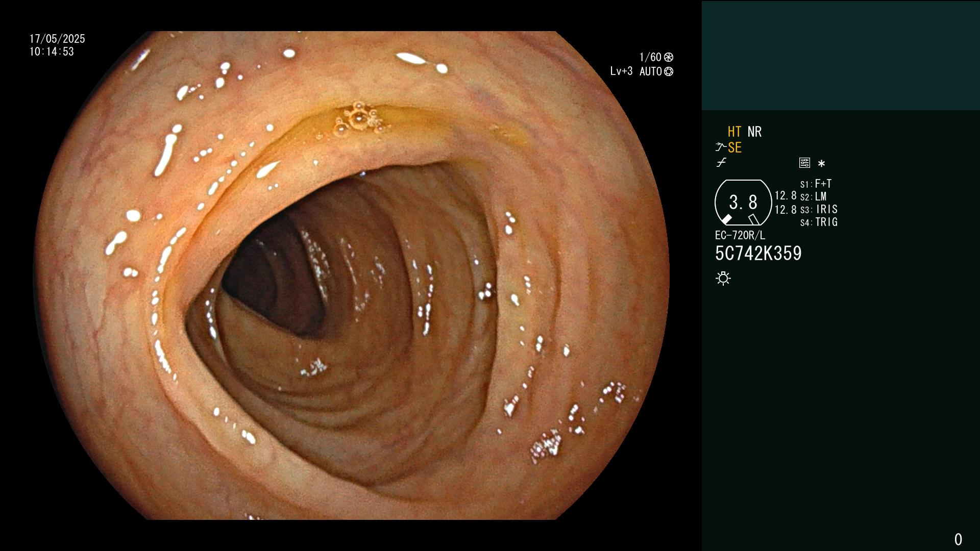Image resolution: width=980 pixels, height=551 pixels.
Task: Select the NR noise reduction indicator
Action: click(x=754, y=132)
